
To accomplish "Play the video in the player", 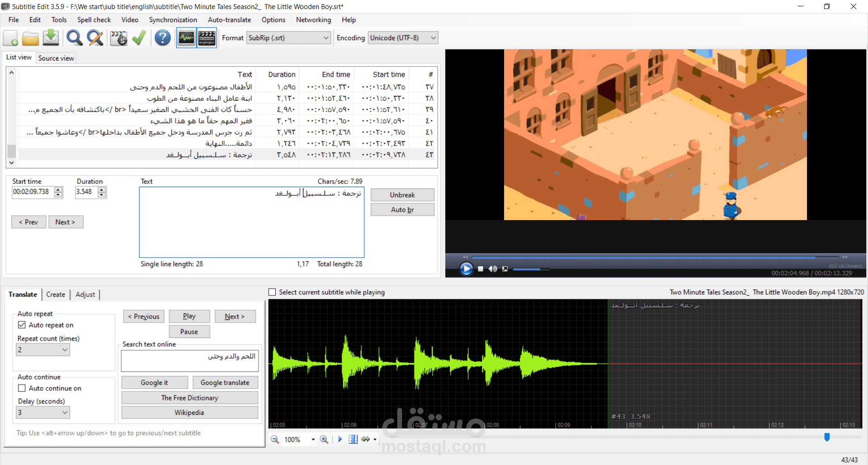I will pyautogui.click(x=466, y=269).
